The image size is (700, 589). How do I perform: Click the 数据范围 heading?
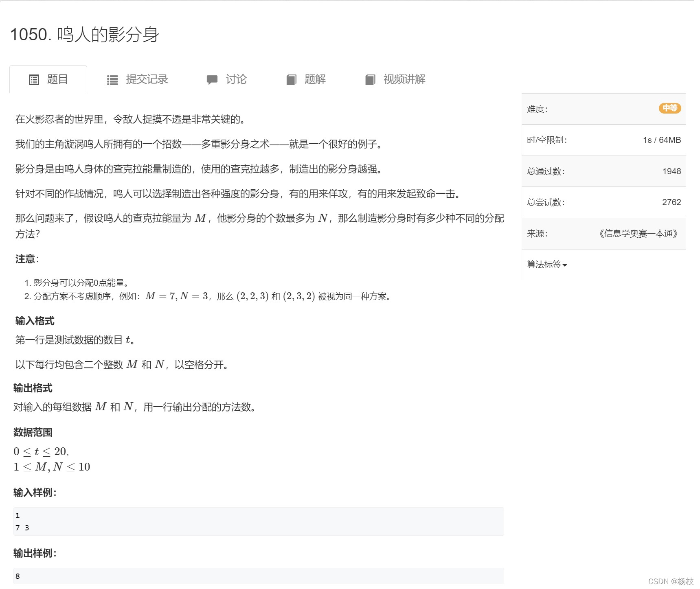[33, 432]
